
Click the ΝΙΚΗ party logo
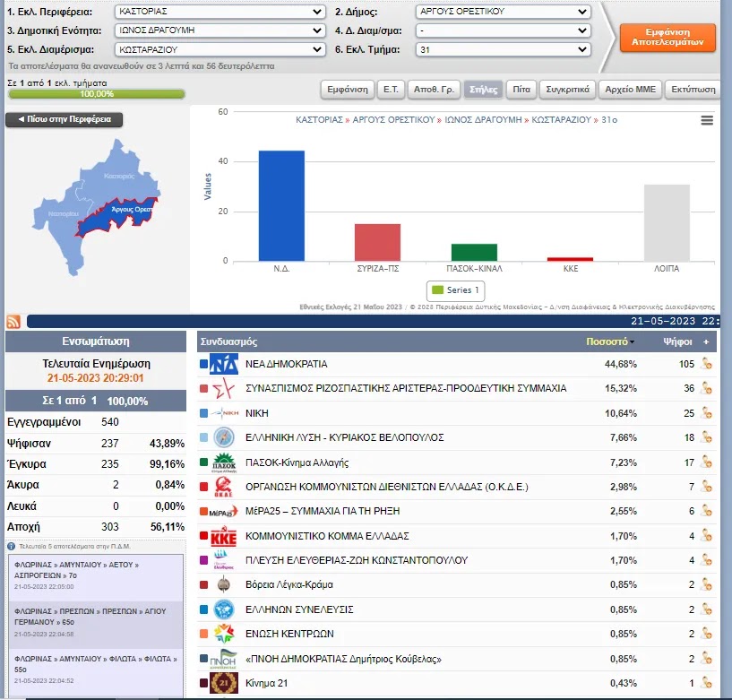[x=224, y=413]
